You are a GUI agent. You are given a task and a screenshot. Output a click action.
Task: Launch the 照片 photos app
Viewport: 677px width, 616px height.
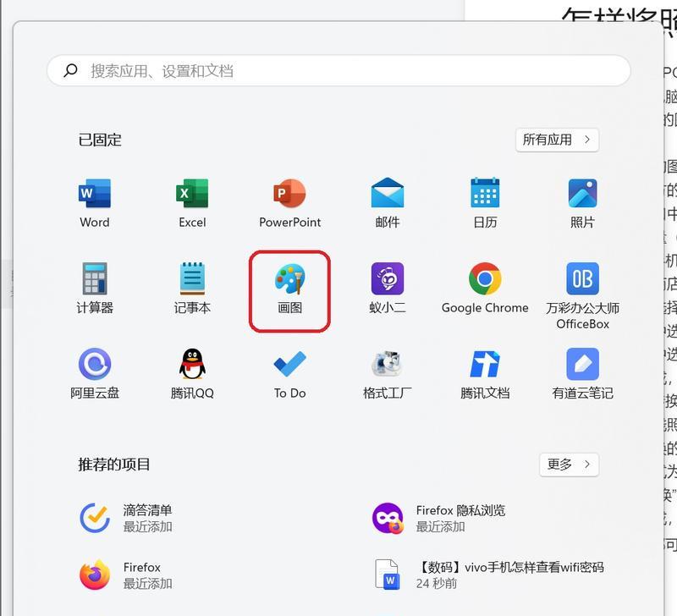(582, 203)
